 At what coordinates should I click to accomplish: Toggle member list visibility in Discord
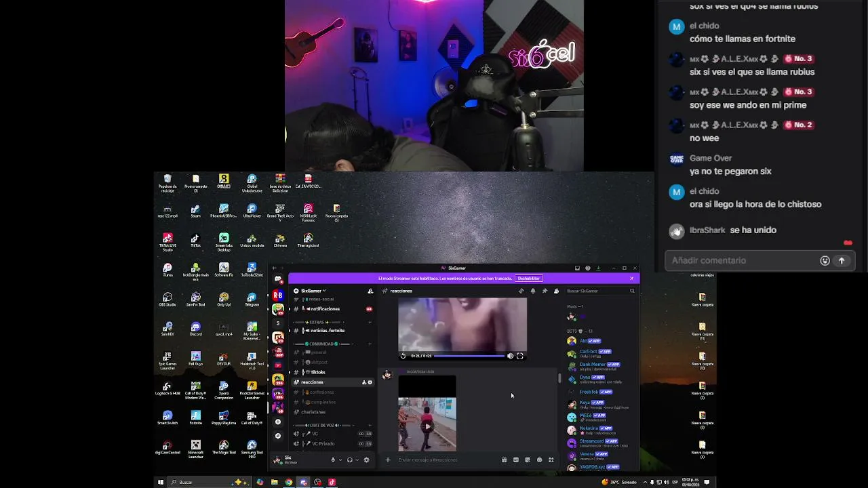coord(557,291)
